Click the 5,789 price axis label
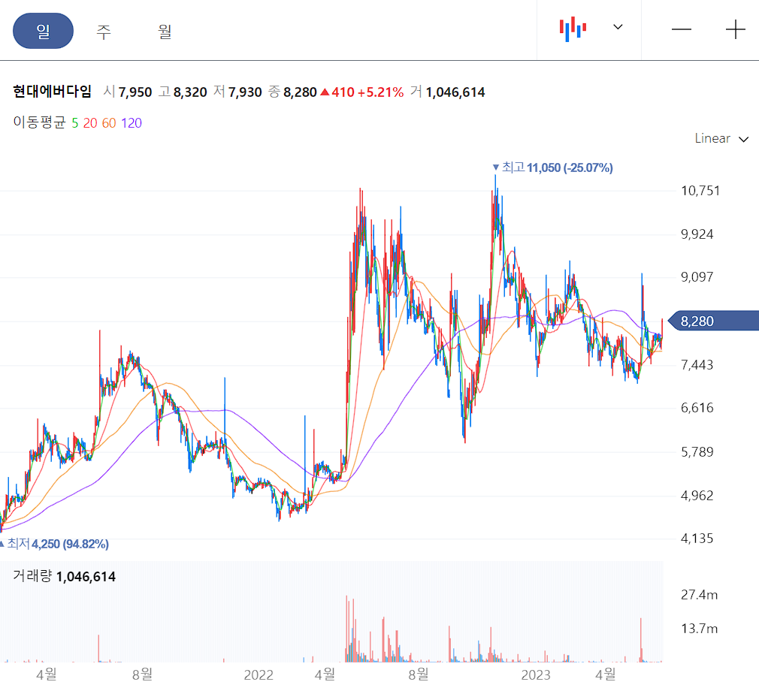Screen dimensions: 759x700 point(697,452)
